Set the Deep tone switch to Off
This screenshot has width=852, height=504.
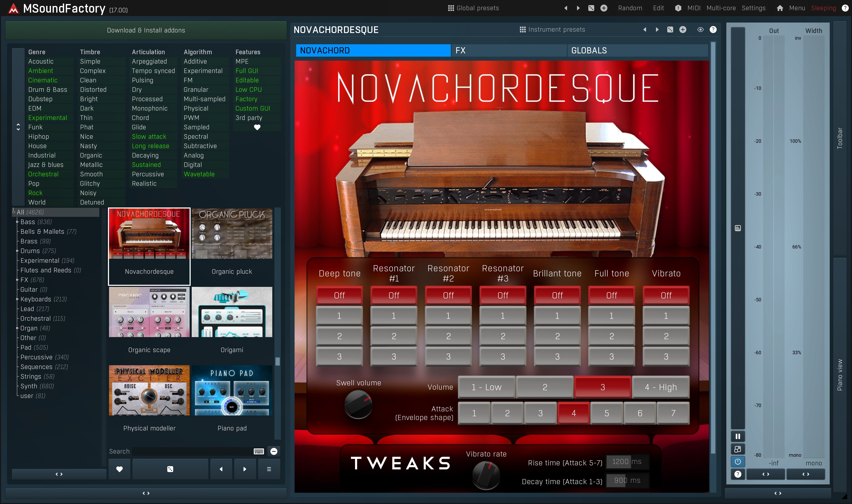click(x=339, y=295)
